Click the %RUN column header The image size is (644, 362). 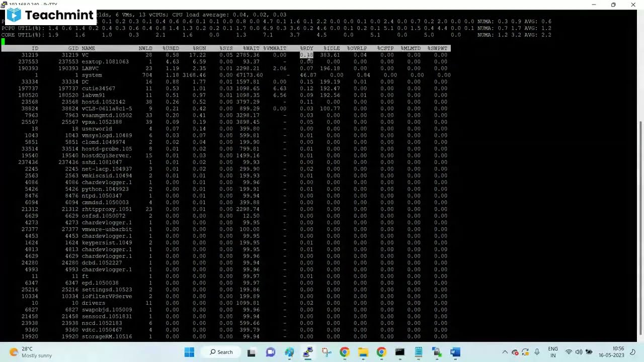199,48
